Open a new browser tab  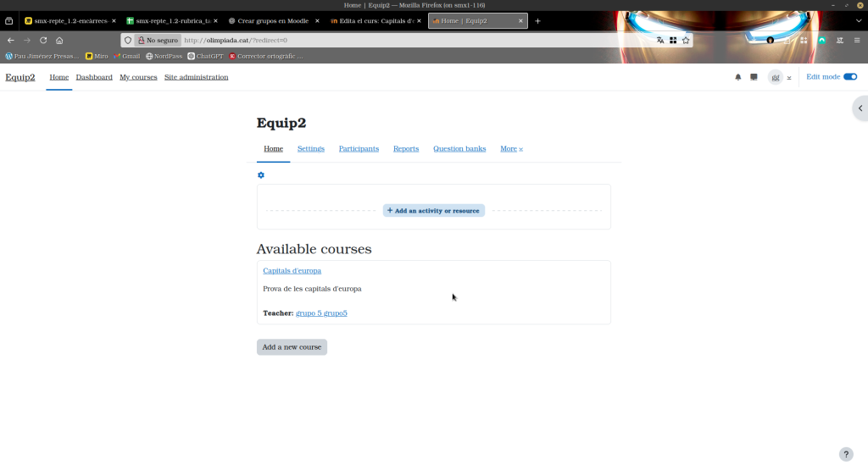[537, 20]
